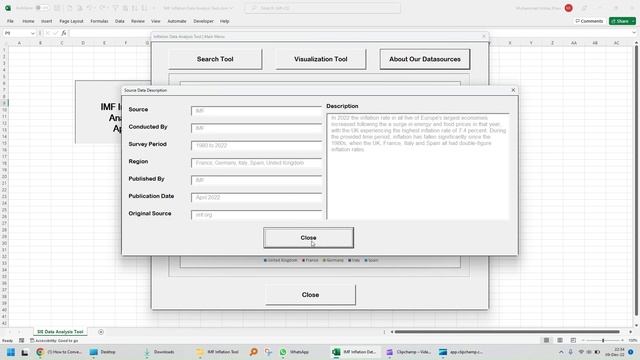640x360 pixels.
Task: Switch to Page Break Preview icon in status bar
Action: click(x=573, y=340)
